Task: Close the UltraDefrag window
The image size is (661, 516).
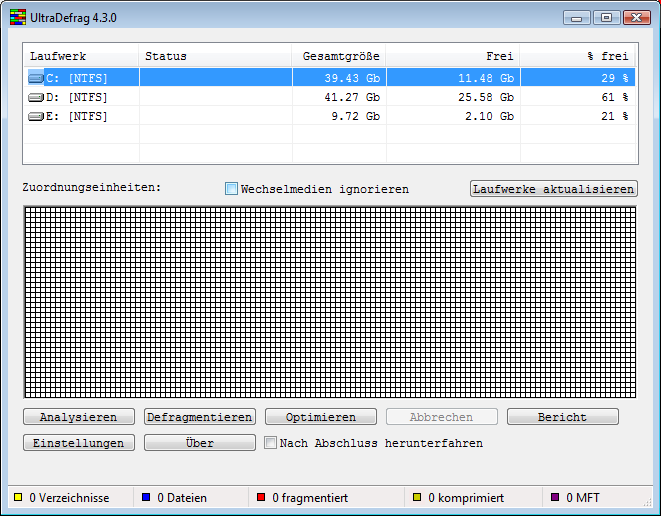Action: 637,18
